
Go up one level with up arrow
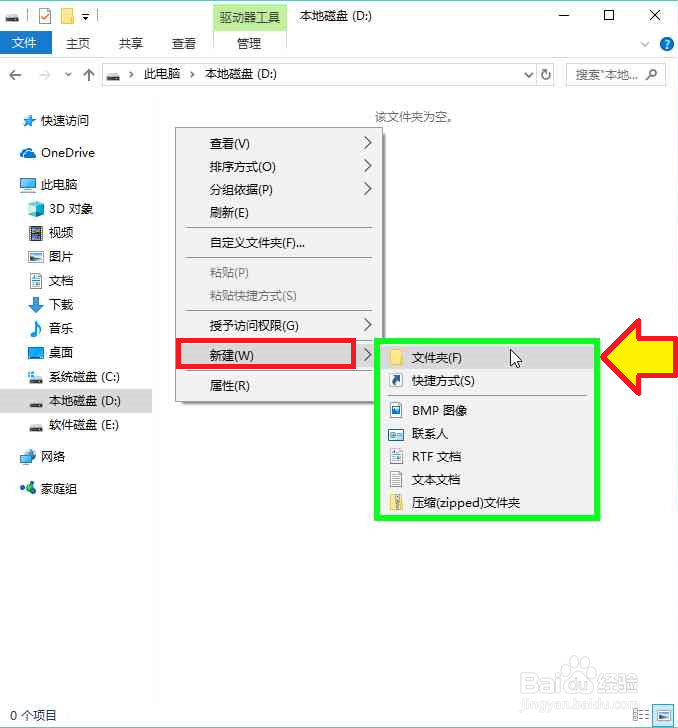(x=89, y=75)
